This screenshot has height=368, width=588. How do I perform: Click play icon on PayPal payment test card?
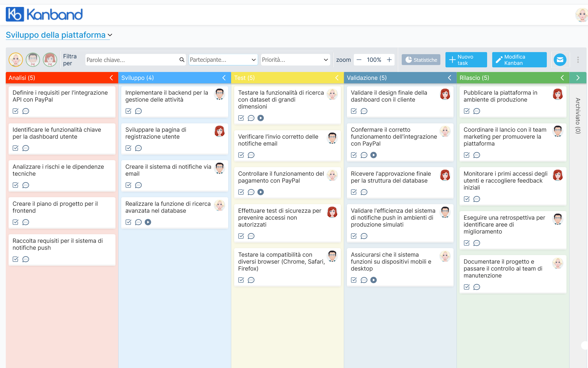261,192
